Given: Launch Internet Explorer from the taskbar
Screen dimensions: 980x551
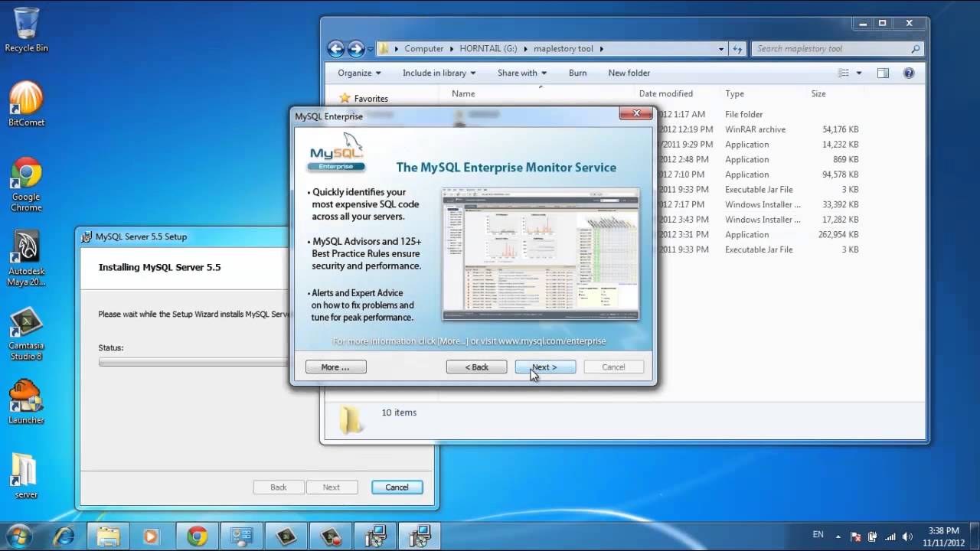Looking at the screenshot, I should tap(64, 536).
